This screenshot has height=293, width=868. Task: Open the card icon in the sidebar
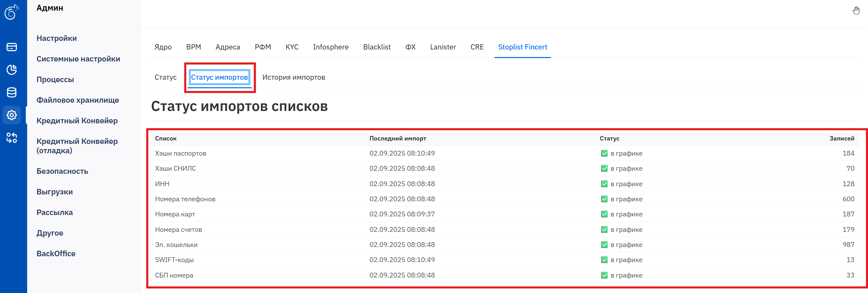(12, 47)
